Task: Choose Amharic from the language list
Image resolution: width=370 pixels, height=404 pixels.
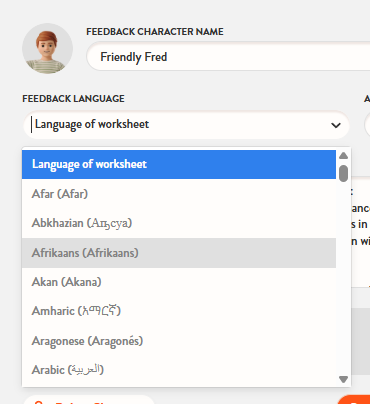Action: point(179,311)
